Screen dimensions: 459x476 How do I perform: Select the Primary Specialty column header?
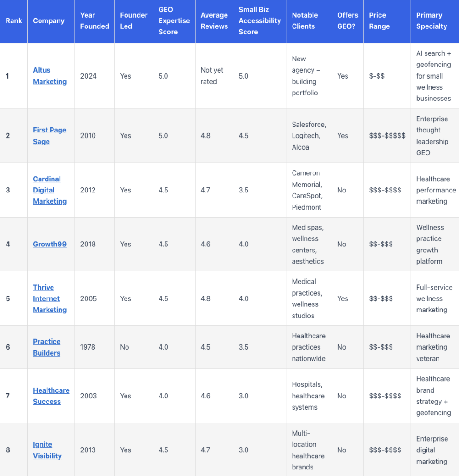tap(431, 21)
